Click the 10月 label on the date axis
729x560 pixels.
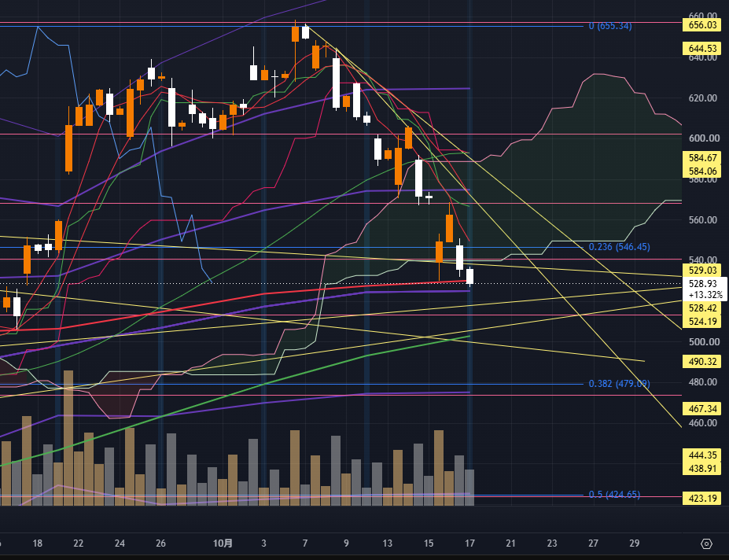click(223, 543)
